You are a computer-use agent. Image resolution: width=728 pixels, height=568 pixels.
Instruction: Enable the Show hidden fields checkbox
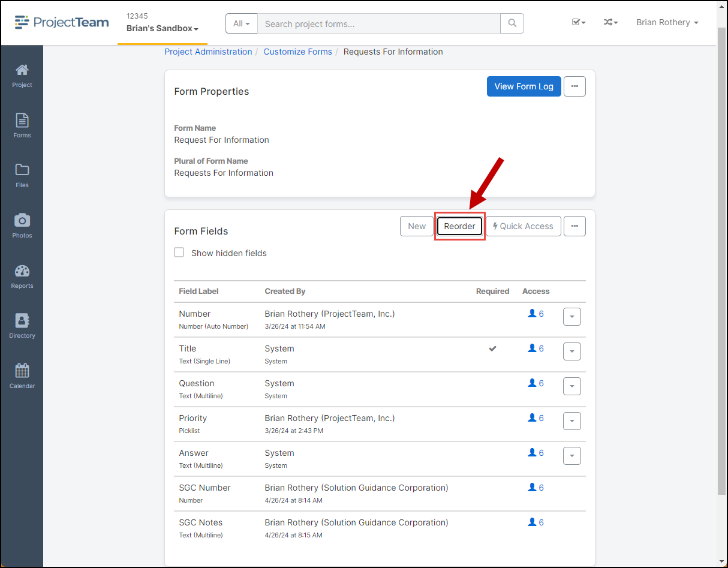[179, 253]
